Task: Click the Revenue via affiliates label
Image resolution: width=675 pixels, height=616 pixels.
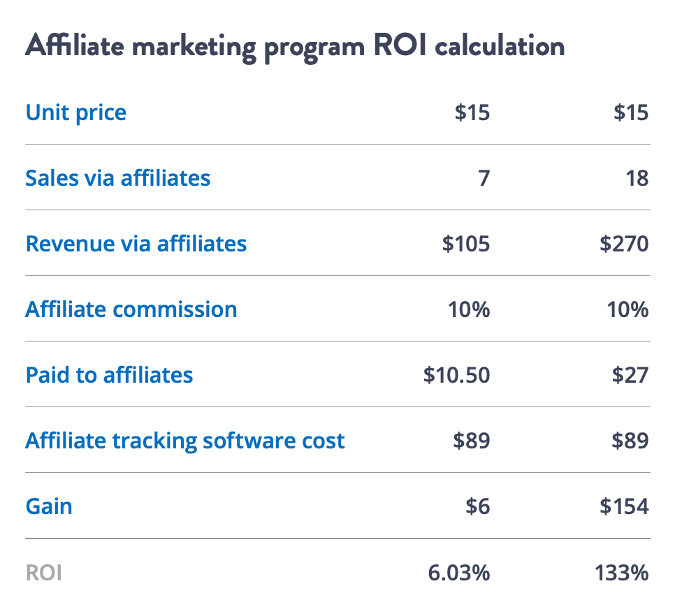Action: click(136, 244)
